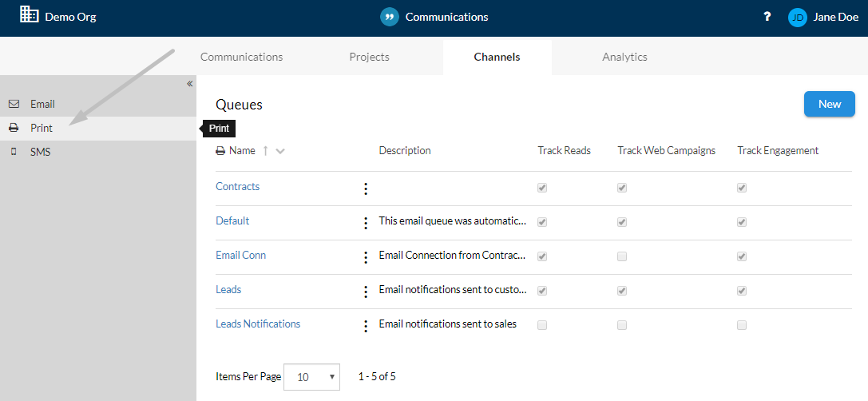Click the Jane Doe user name

tap(836, 17)
